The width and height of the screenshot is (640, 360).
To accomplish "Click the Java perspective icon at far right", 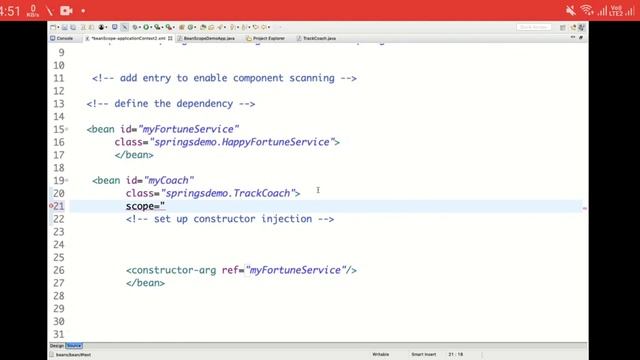I will (582, 27).
